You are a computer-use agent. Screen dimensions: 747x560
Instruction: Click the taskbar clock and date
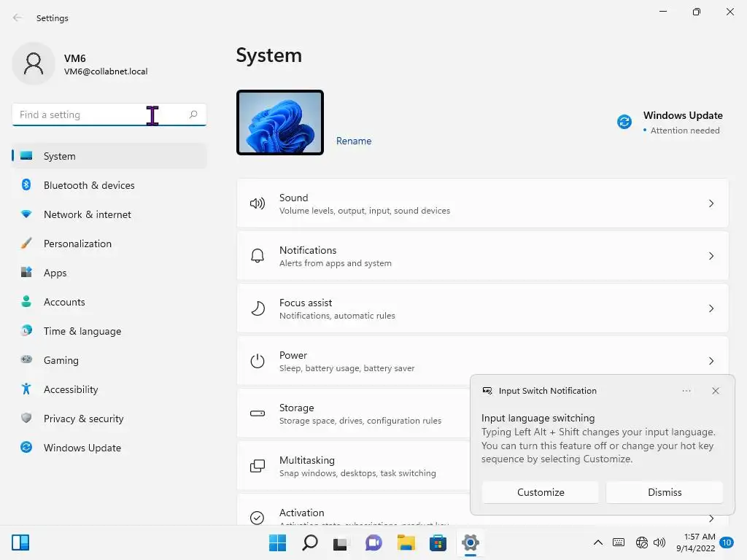(695, 542)
